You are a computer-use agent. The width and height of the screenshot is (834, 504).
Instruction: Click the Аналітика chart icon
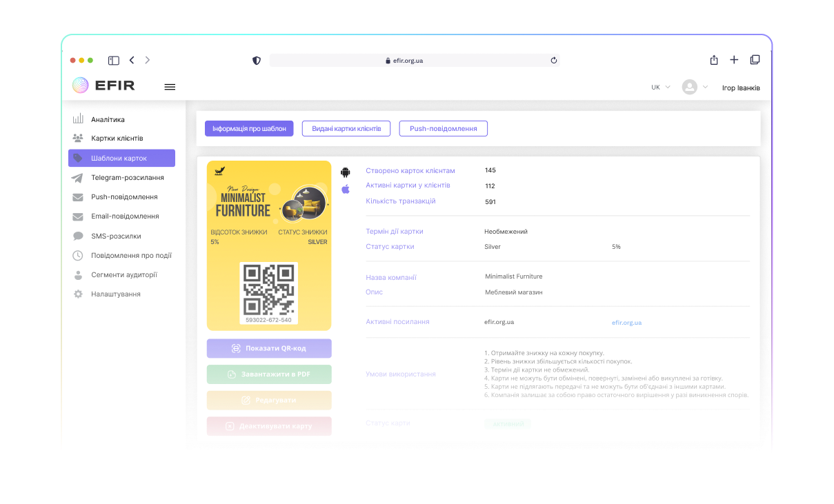(x=78, y=119)
